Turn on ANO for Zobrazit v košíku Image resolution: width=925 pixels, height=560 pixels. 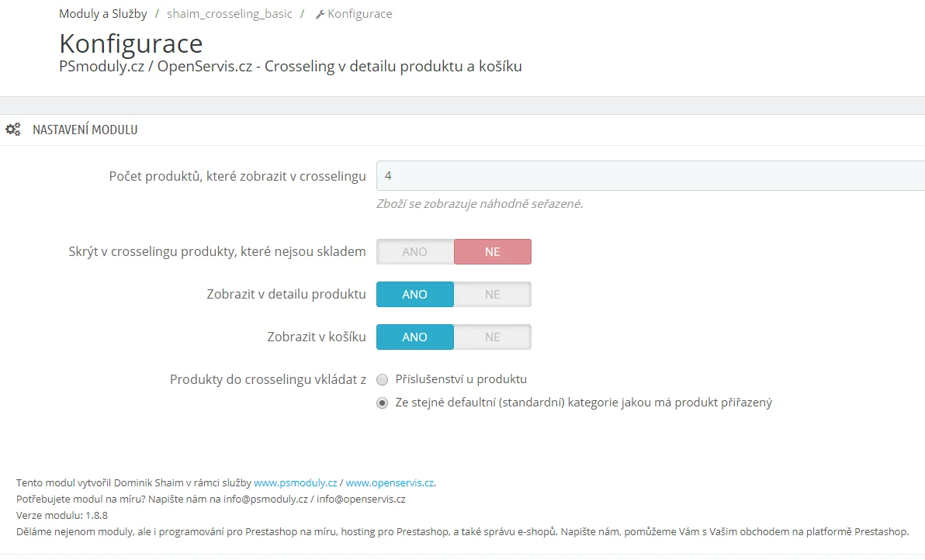tap(415, 337)
